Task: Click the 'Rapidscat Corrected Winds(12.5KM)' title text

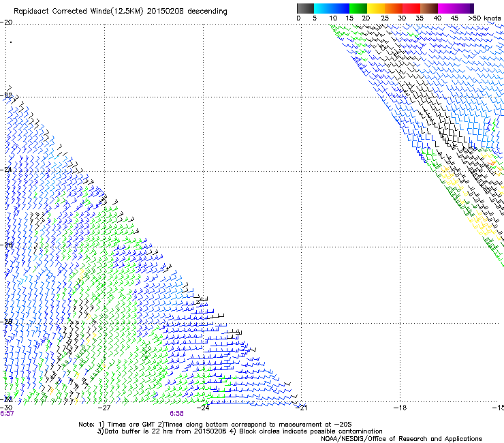Action: 78,12
